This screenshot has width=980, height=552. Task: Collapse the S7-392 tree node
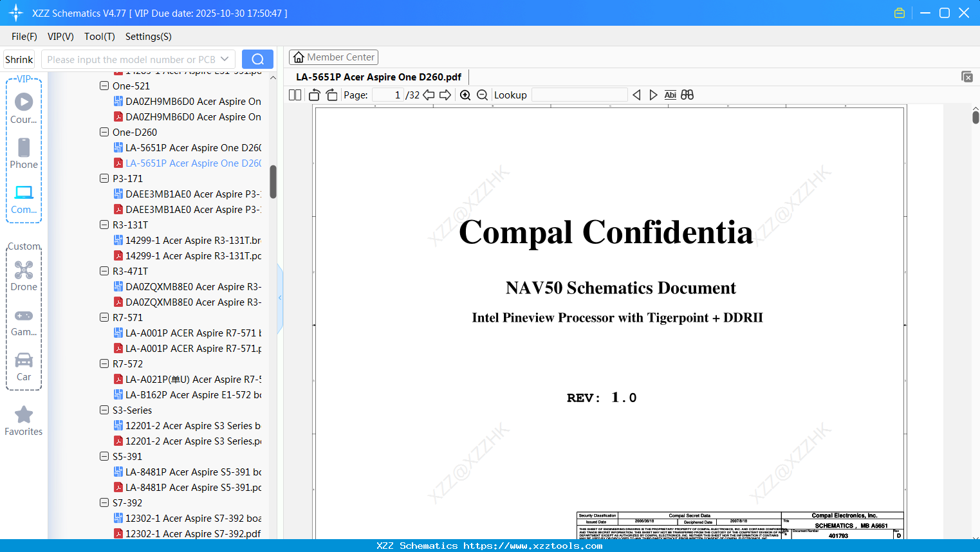point(104,502)
